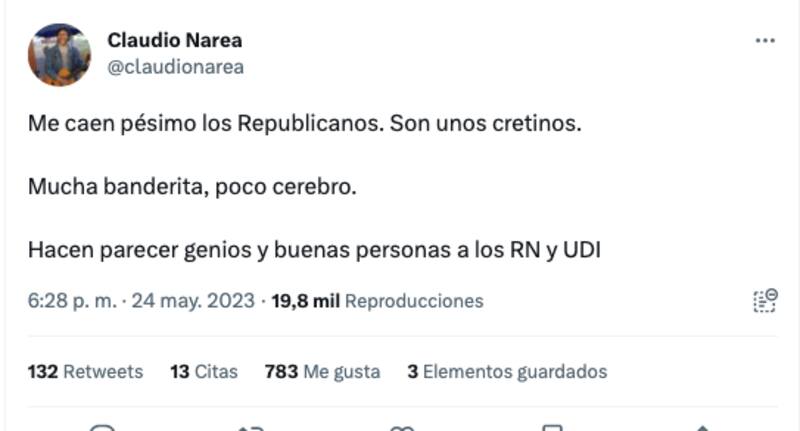Like the tweet with the heart icon
800x431 pixels.
[402, 428]
